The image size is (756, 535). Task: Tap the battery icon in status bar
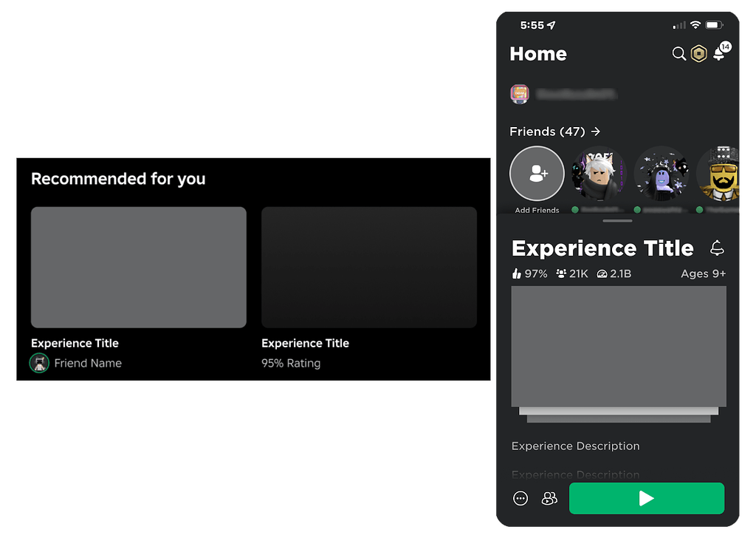coord(714,25)
